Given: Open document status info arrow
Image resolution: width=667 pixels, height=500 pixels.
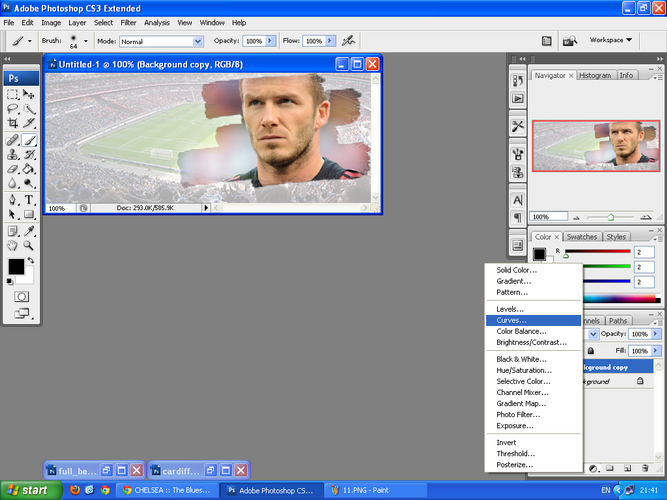Looking at the screenshot, I should coord(206,208).
